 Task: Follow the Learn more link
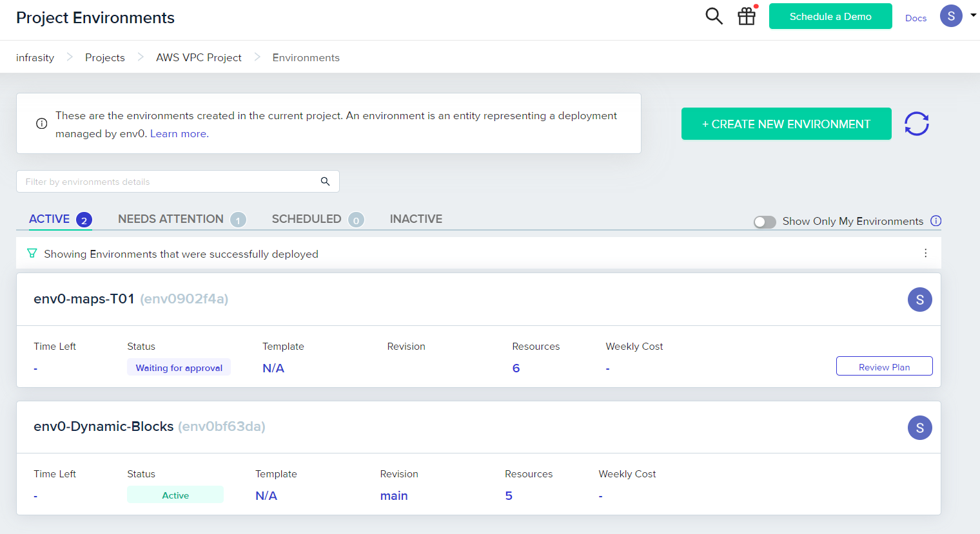click(x=179, y=133)
